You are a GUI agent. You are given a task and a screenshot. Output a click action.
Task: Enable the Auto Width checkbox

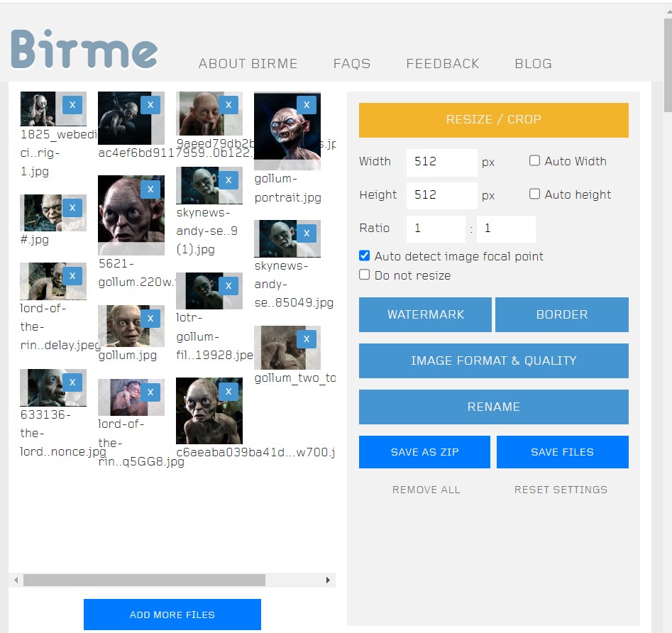[x=535, y=161]
